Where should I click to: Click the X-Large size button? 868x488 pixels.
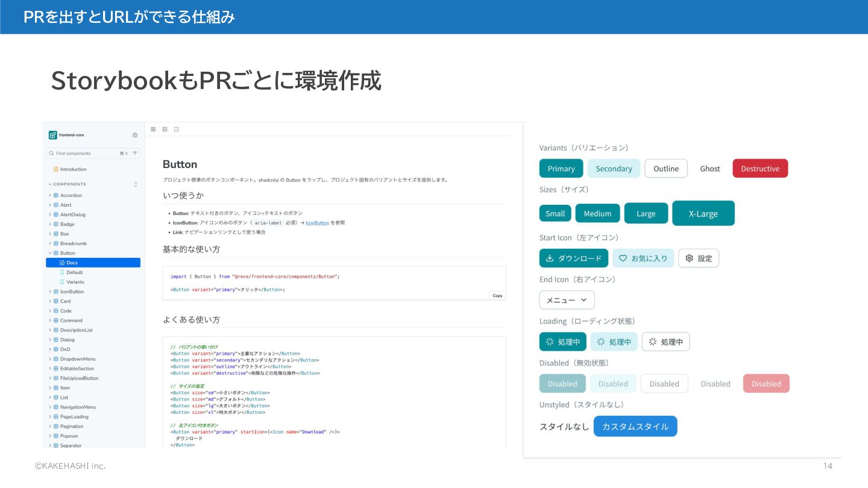point(703,213)
